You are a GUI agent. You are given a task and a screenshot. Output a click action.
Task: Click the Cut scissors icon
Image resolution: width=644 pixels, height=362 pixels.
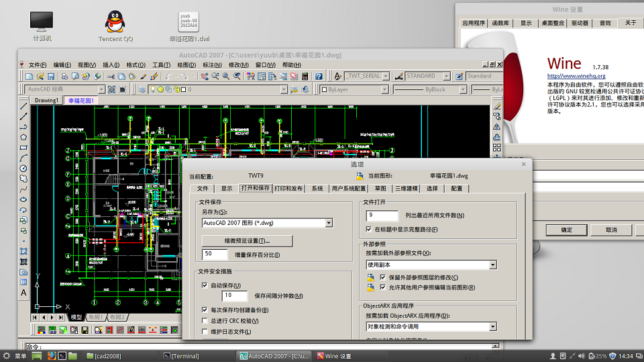111,77
